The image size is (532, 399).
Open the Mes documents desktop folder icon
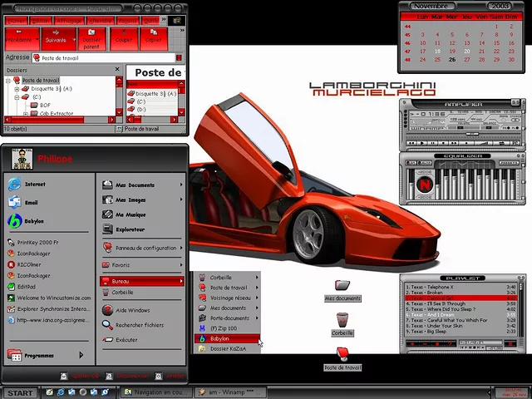(x=342, y=286)
